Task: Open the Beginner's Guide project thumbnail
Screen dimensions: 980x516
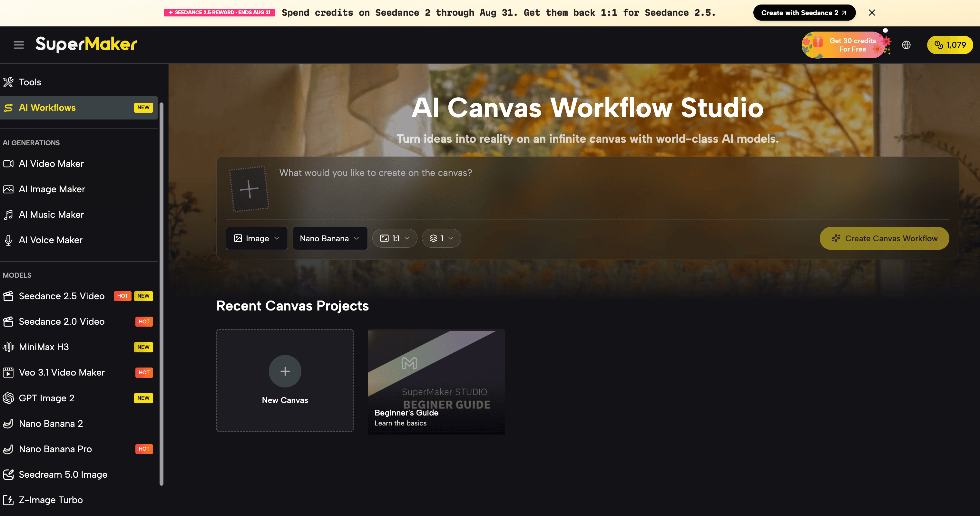Action: (x=436, y=381)
